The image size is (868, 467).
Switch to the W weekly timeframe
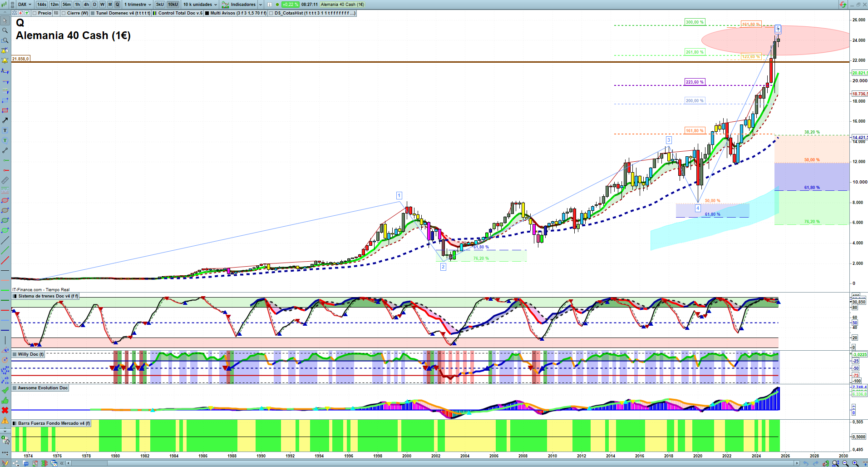point(102,5)
